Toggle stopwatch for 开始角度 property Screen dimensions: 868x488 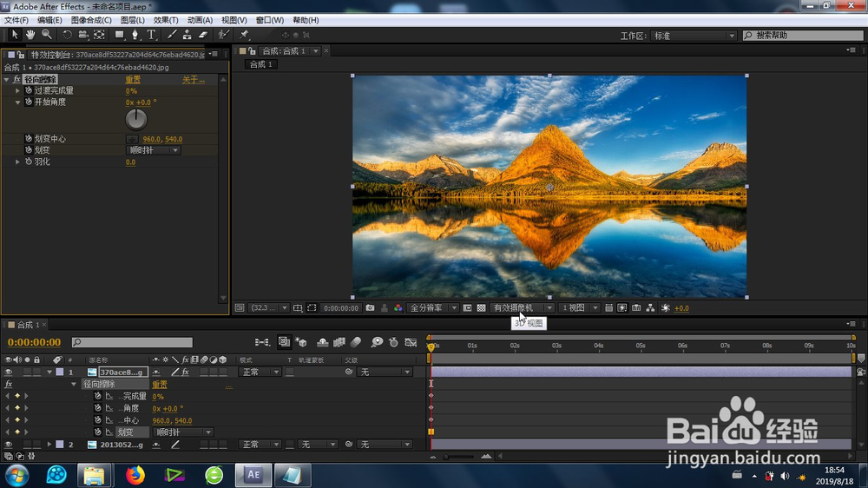[x=29, y=102]
